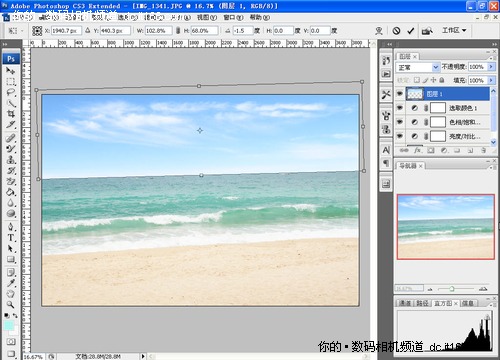Swap foreground and background colors
The width and height of the screenshot is (500, 360).
click(x=15, y=315)
